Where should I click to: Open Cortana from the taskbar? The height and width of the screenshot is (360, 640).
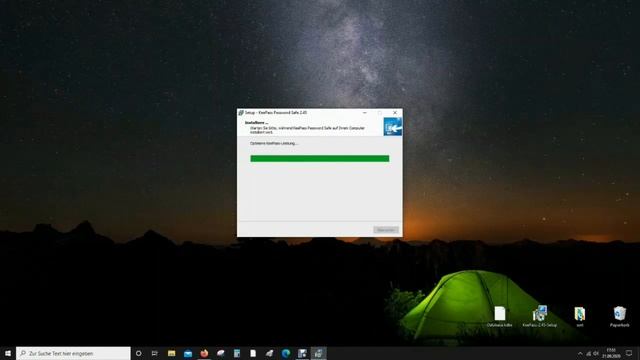pyautogui.click(x=138, y=353)
